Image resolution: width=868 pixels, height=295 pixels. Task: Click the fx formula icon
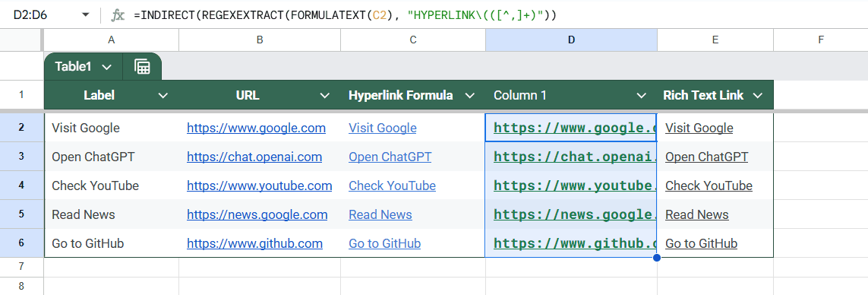pyautogui.click(x=118, y=15)
